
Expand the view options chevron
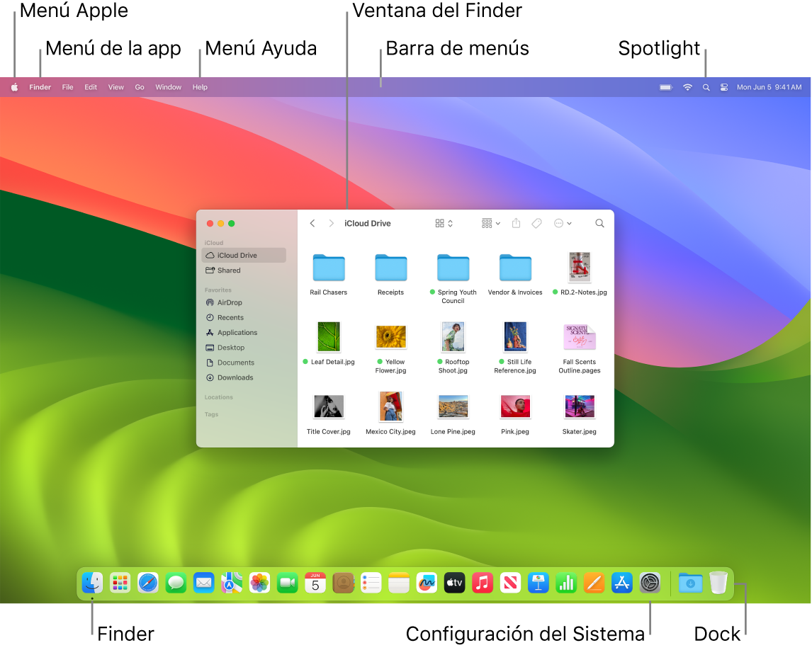tap(451, 223)
